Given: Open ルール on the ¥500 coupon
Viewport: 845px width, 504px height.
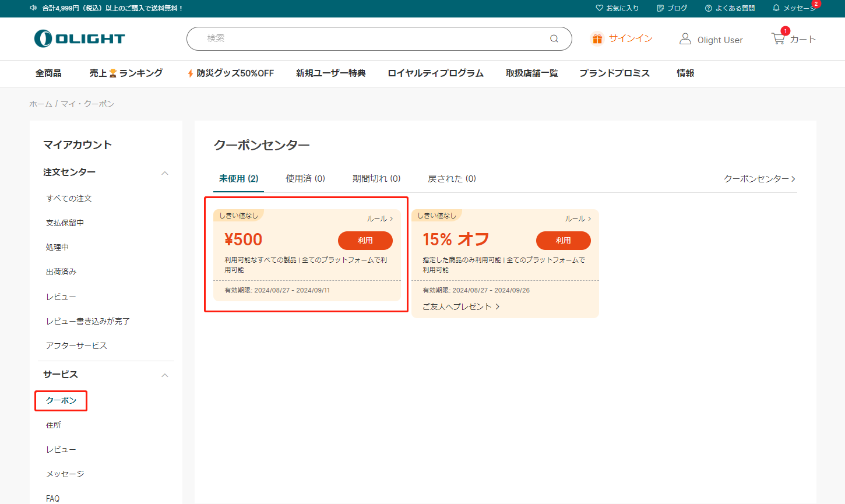Looking at the screenshot, I should [x=380, y=219].
